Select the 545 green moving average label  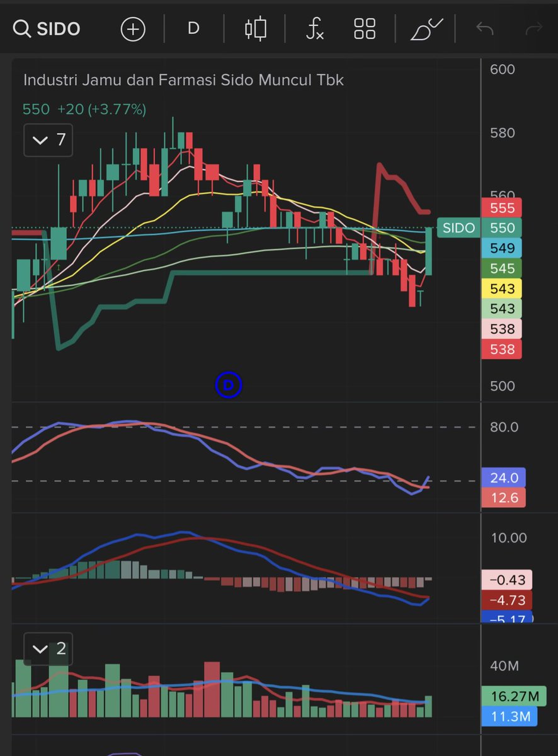coord(503,268)
